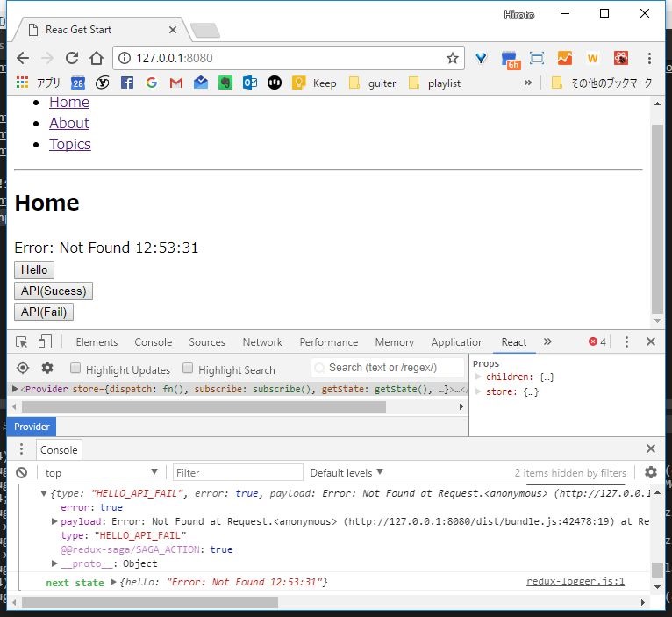Open console settings gear icon
The height and width of the screenshot is (617, 672).
pos(651,472)
